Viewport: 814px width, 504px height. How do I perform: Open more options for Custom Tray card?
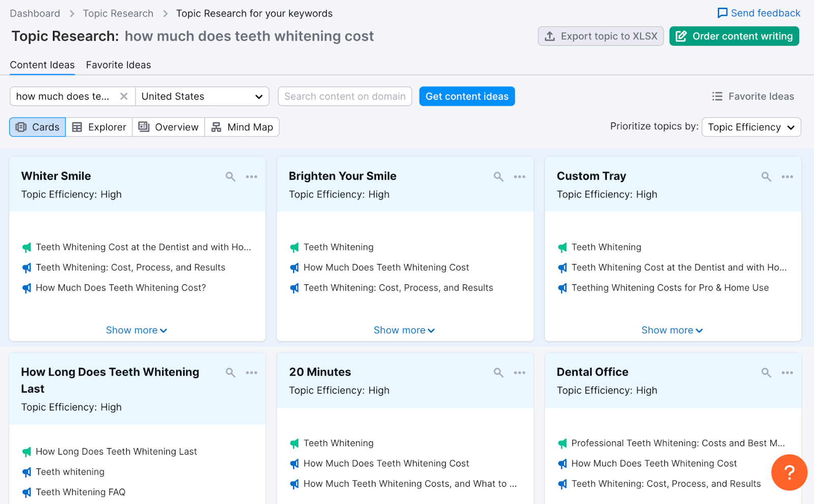coord(787,176)
